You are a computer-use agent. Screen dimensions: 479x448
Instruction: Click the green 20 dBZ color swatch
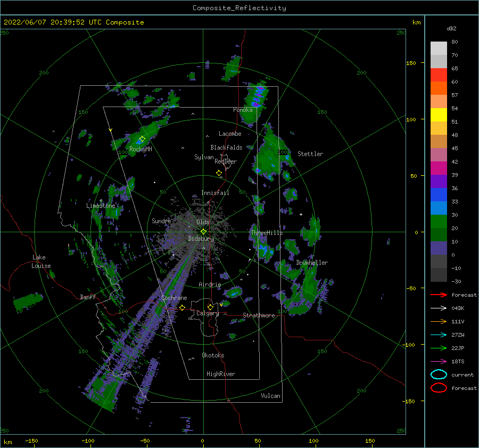tap(439, 222)
